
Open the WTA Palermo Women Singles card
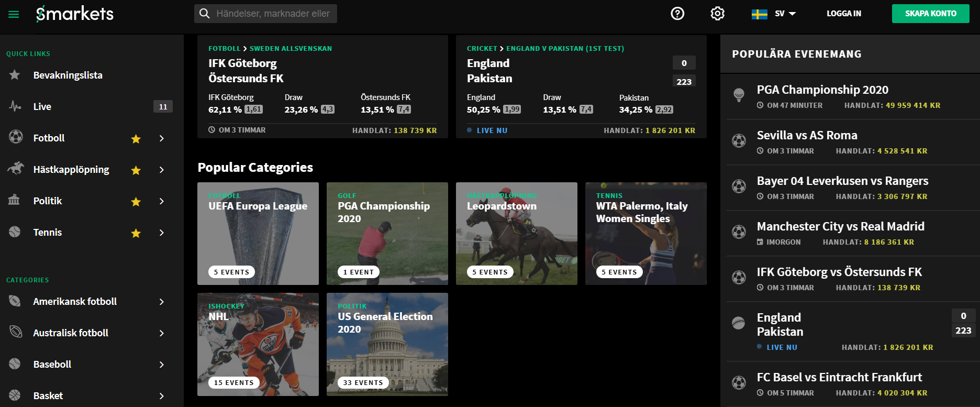pos(646,234)
